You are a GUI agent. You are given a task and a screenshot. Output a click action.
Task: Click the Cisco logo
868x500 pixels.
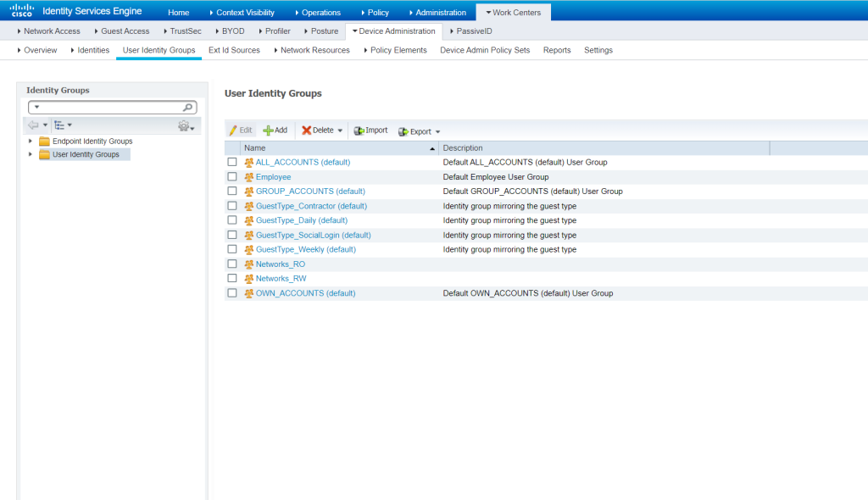click(x=21, y=10)
